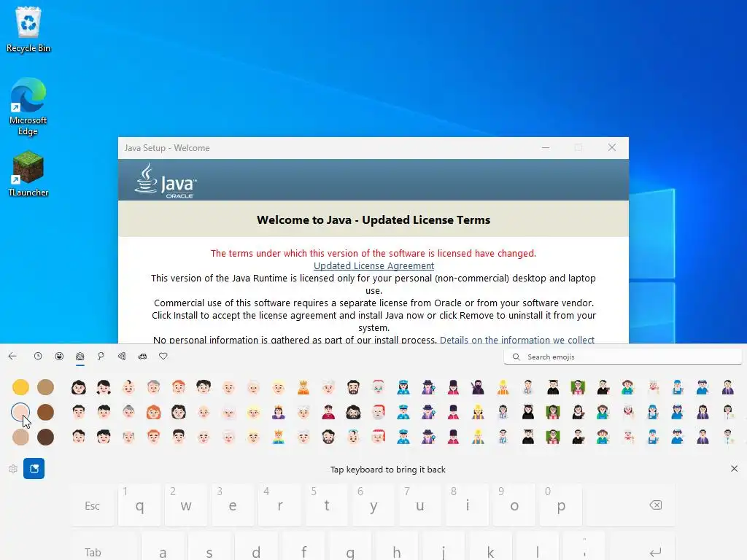Click the blue emoji panel dock button
The image size is (747, 560).
(34, 469)
